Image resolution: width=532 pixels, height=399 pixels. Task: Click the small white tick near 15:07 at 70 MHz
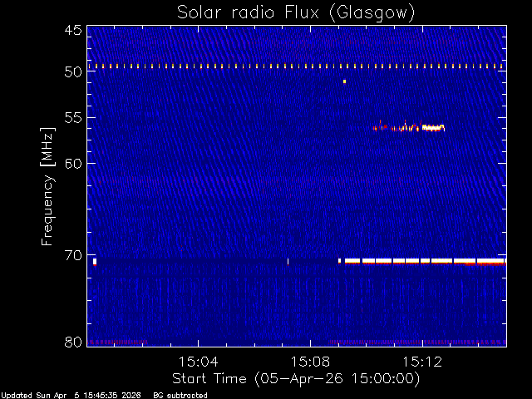(x=288, y=261)
